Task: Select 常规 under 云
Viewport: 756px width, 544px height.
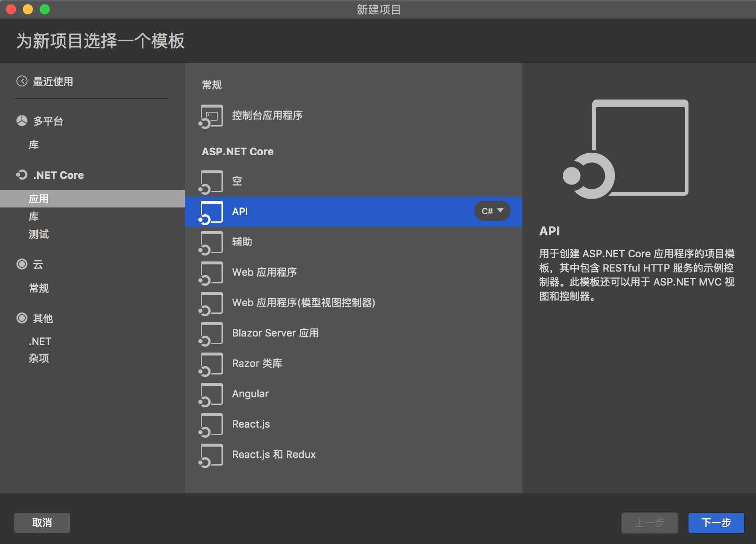Action: point(39,288)
